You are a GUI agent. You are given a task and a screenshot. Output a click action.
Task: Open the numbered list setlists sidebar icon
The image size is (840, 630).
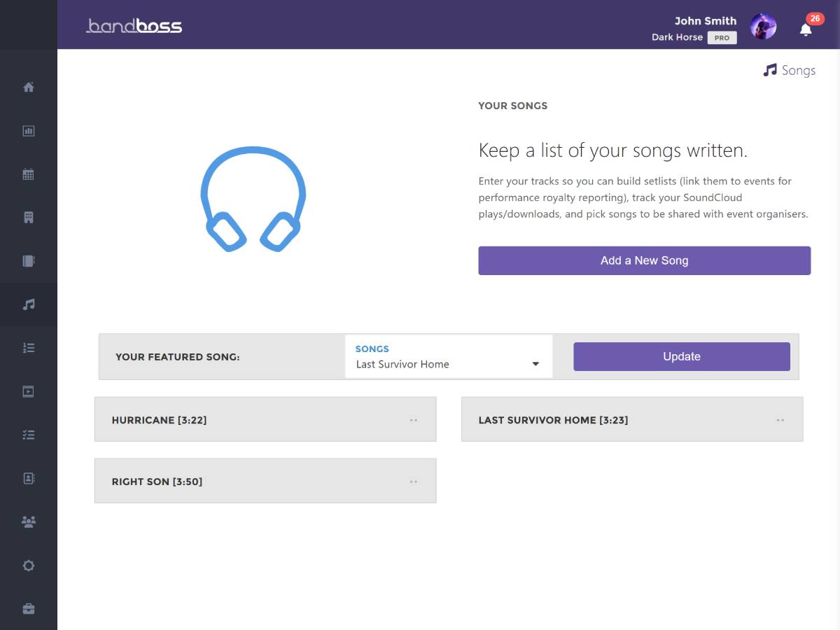click(29, 348)
